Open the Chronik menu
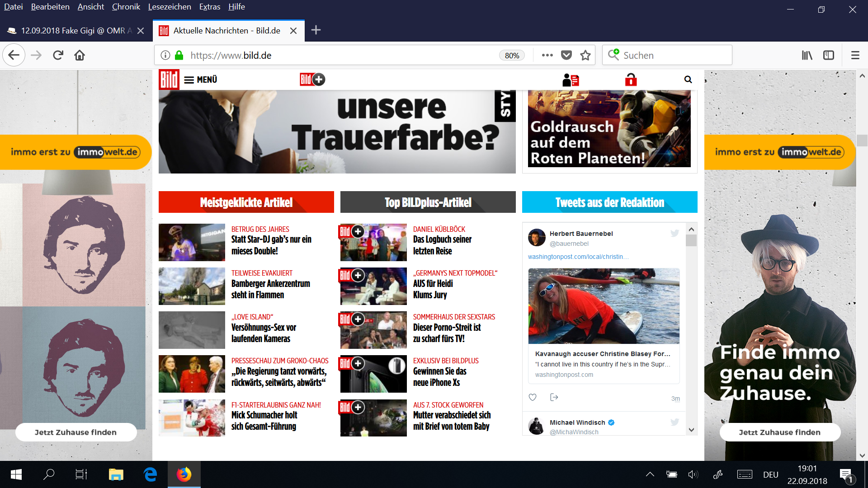Viewport: 868px width, 488px height. pyautogui.click(x=126, y=7)
